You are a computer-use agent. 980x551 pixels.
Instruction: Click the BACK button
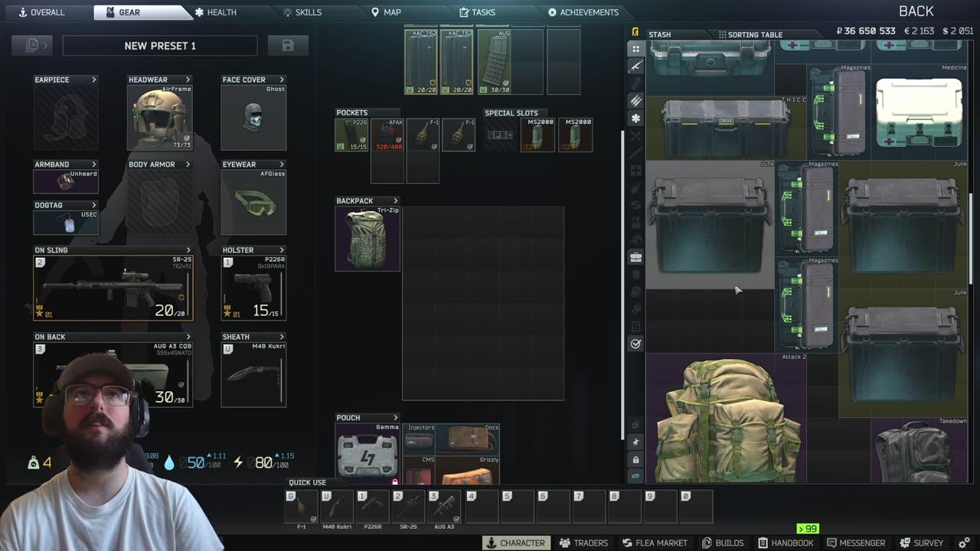(916, 11)
